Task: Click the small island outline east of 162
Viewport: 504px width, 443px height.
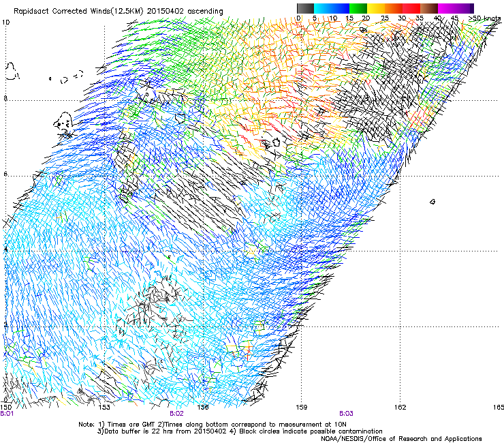Action: coord(432,202)
